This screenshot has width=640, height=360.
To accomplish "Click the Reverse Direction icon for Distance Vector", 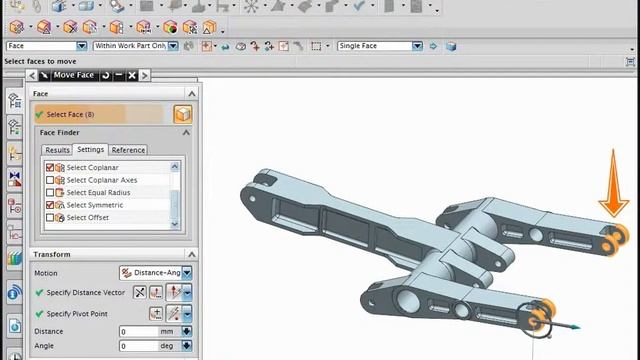I will coord(140,292).
